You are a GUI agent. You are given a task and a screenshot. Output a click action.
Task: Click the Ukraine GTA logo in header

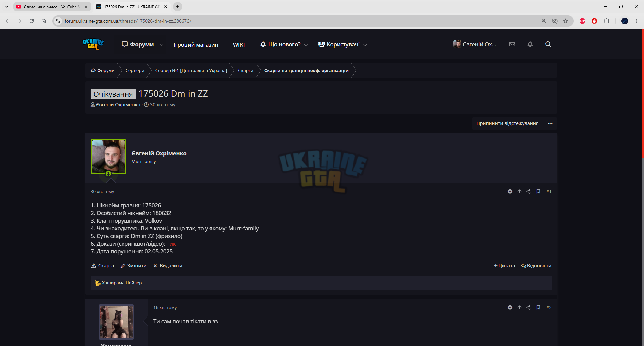93,44
